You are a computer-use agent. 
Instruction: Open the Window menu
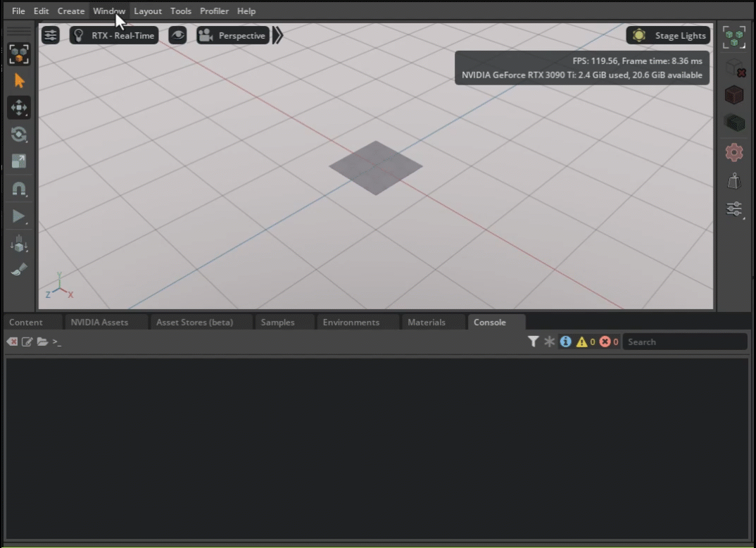tap(109, 11)
